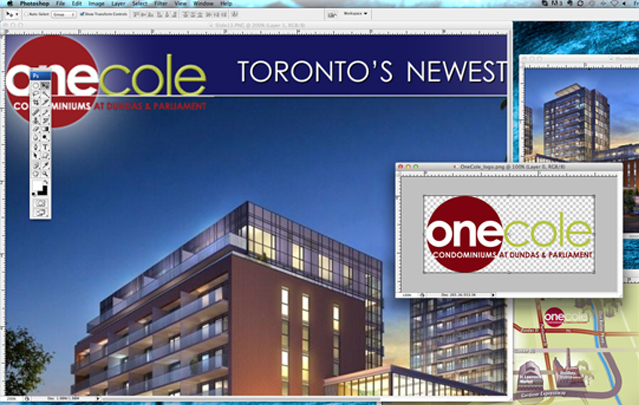Select the Clone Stamp tool
Screen dimensions: 639x405
pyautogui.click(x=36, y=121)
